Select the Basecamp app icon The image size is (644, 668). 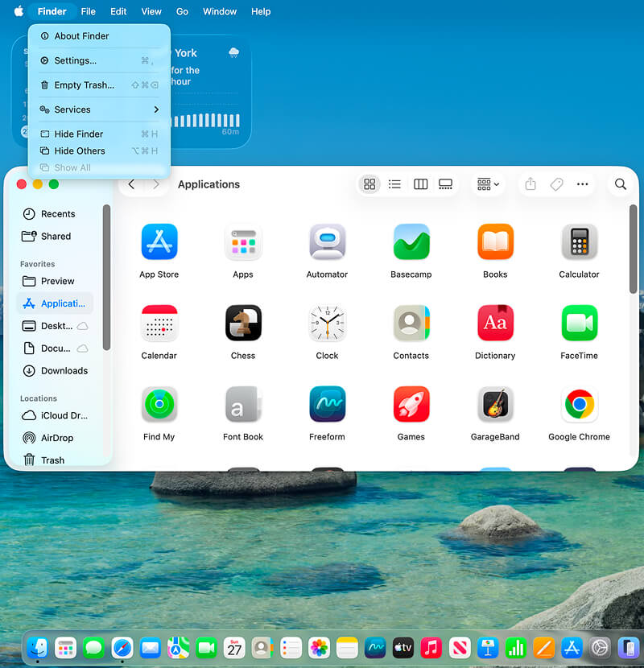[411, 241]
